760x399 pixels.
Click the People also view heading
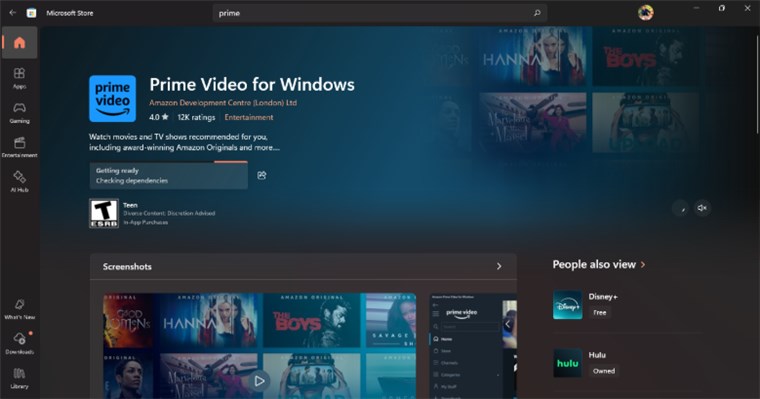[x=594, y=265]
